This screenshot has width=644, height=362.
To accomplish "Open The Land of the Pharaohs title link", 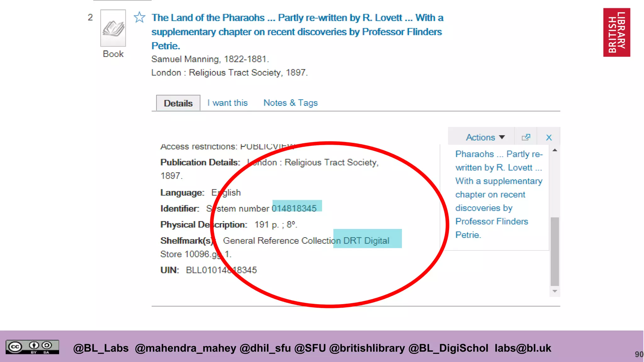I will pos(297,32).
